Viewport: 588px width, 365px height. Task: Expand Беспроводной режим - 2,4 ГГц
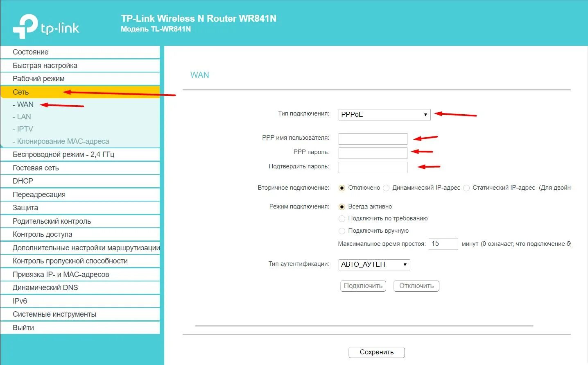pos(80,154)
